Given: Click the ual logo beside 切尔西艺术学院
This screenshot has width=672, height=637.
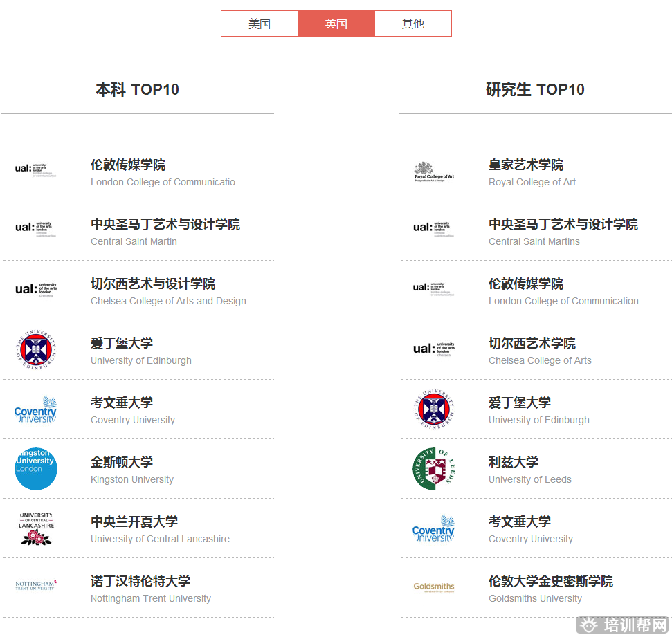Looking at the screenshot, I should pos(433,349).
